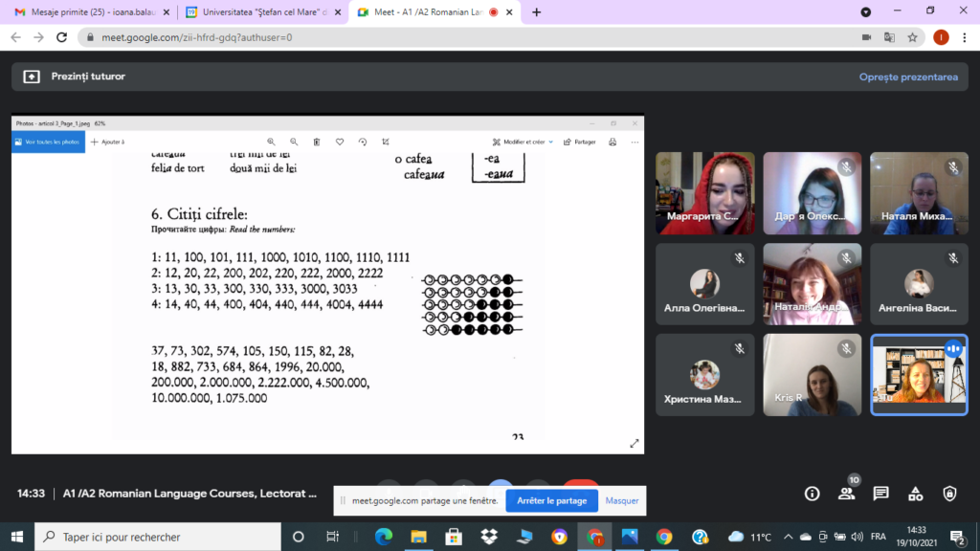Open the chat messages panel
The height and width of the screenshot is (551, 980).
tap(880, 494)
